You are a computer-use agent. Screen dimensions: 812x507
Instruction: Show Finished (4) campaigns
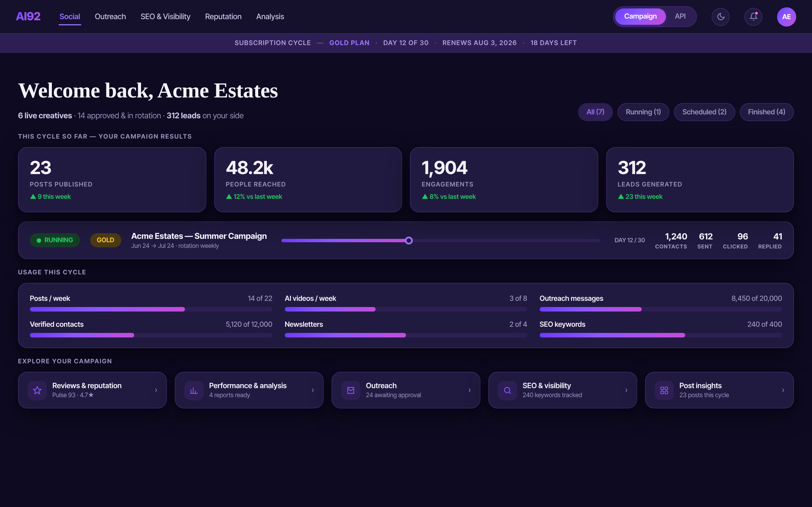pos(766,112)
